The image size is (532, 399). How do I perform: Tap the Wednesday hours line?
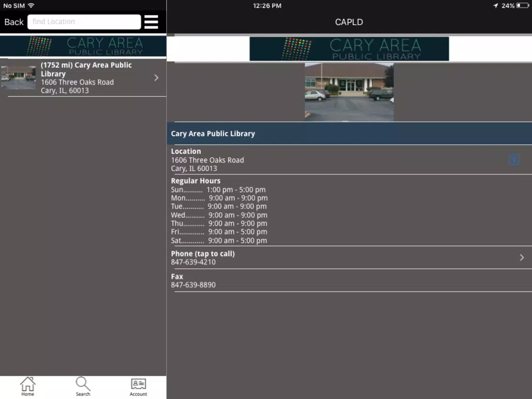[x=219, y=215]
